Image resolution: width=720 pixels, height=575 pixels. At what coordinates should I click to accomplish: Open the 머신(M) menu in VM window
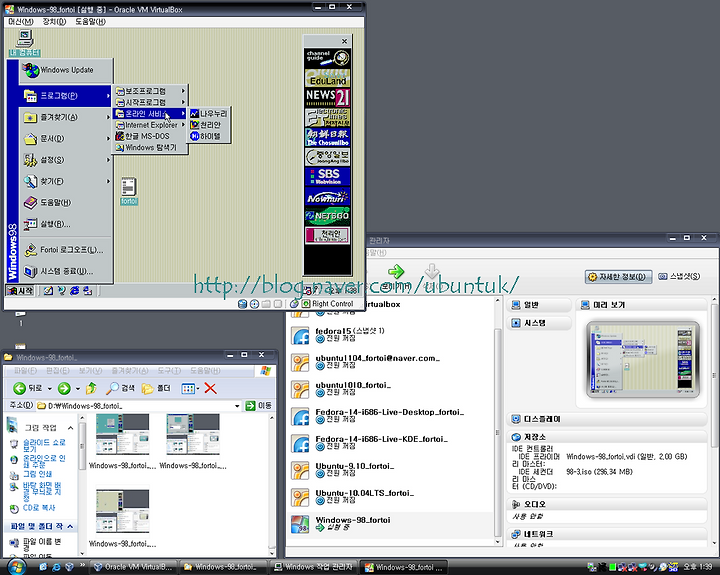21,22
